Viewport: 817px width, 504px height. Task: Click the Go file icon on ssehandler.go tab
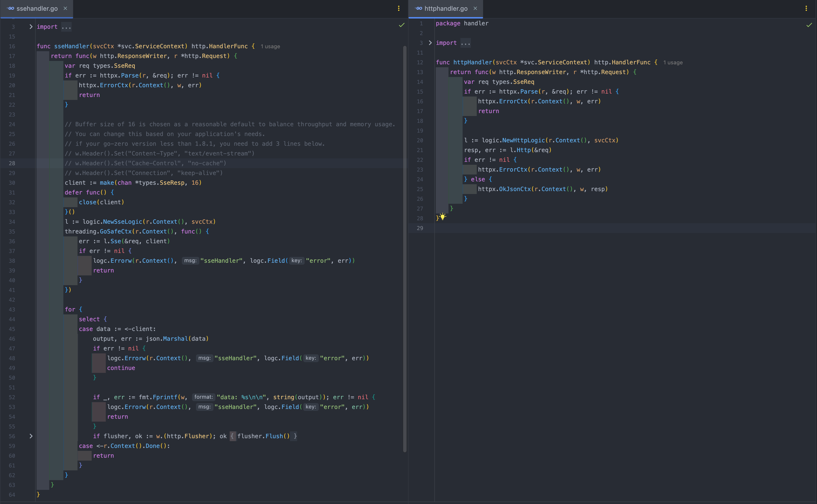point(11,8)
